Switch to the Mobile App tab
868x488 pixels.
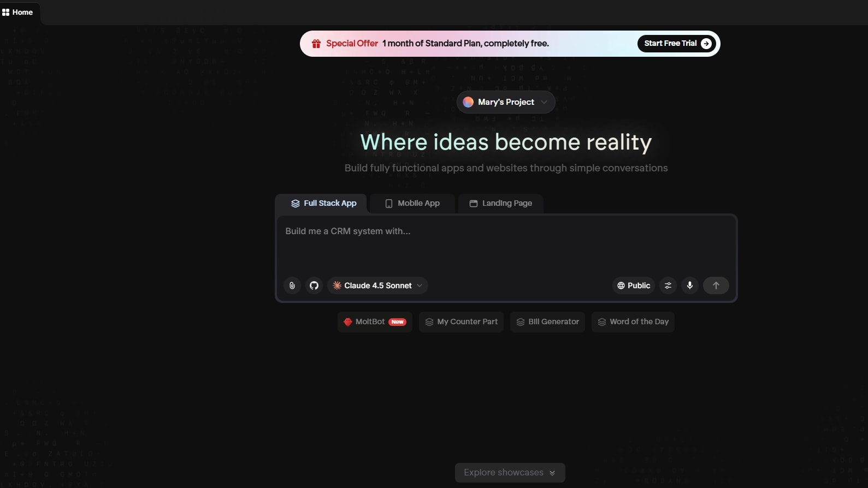412,203
